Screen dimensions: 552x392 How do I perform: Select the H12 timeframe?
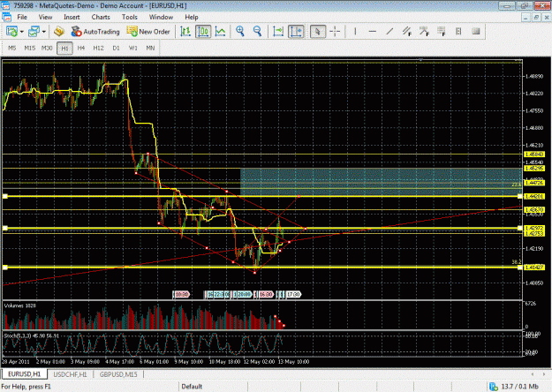(98, 48)
